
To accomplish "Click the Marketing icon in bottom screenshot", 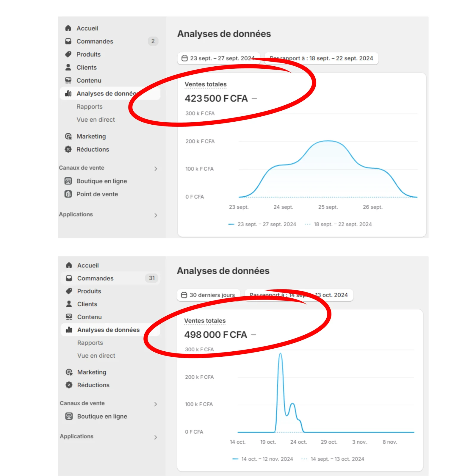I will click(x=69, y=372).
